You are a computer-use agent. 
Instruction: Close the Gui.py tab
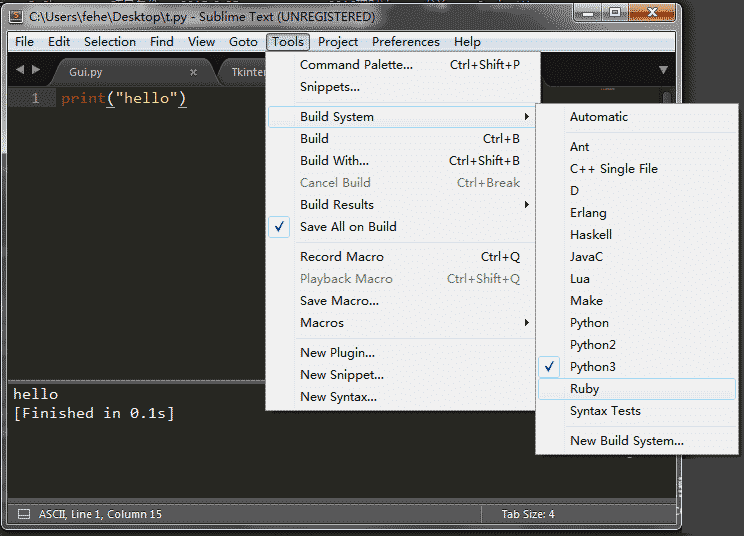(x=193, y=72)
